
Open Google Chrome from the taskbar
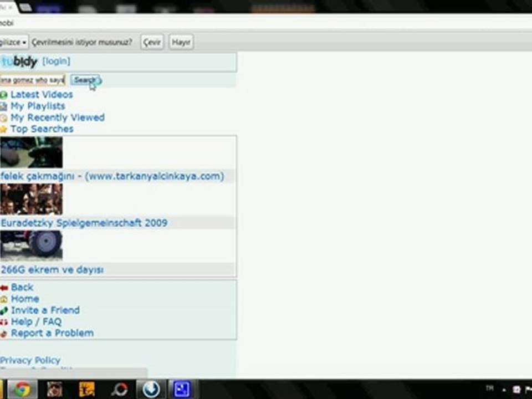click(22, 390)
